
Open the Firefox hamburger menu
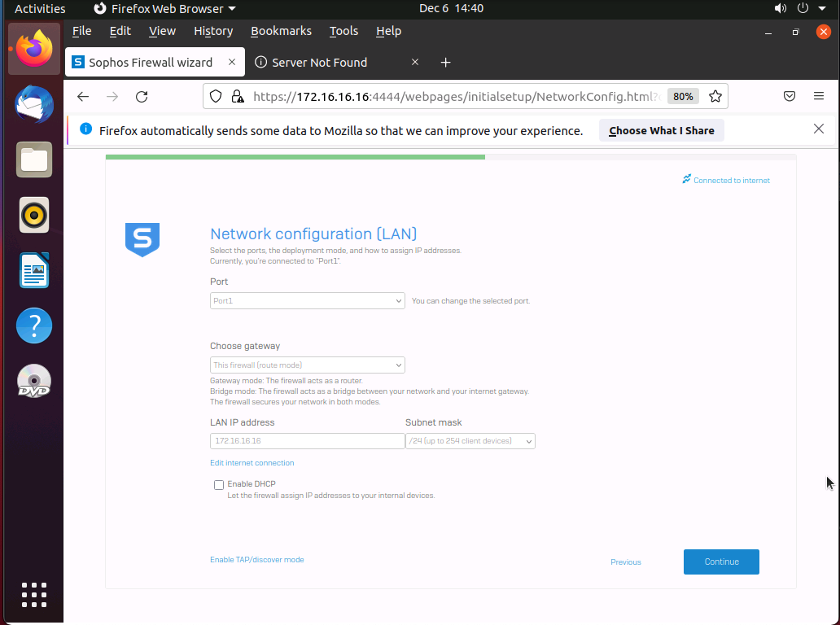819,97
